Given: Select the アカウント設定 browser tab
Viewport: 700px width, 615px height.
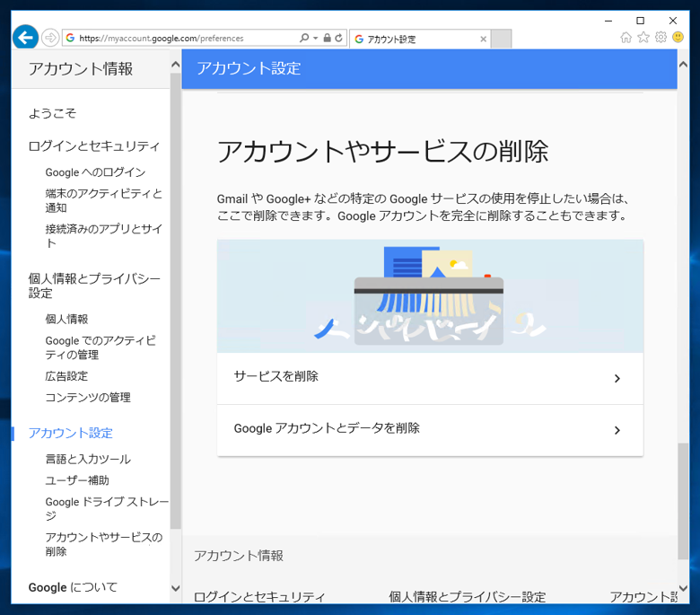Looking at the screenshot, I should tap(420, 40).
